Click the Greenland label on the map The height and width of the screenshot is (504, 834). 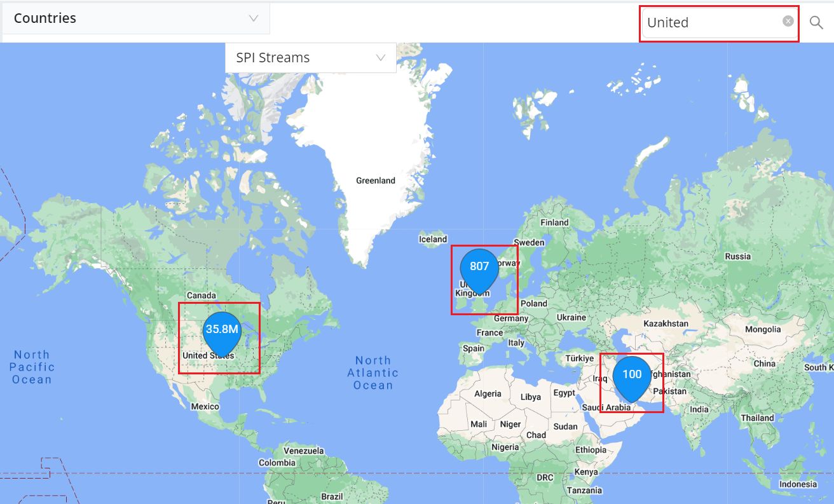click(376, 180)
